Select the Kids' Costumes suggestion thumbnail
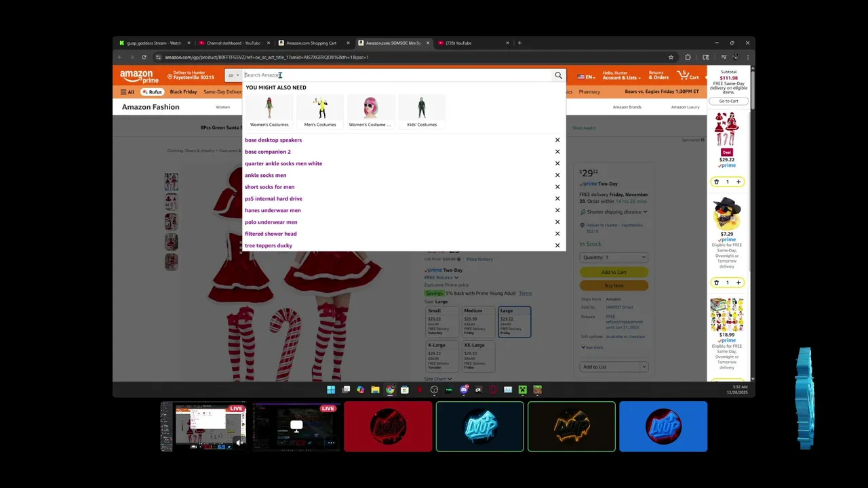This screenshot has width=868, height=488. (422, 112)
